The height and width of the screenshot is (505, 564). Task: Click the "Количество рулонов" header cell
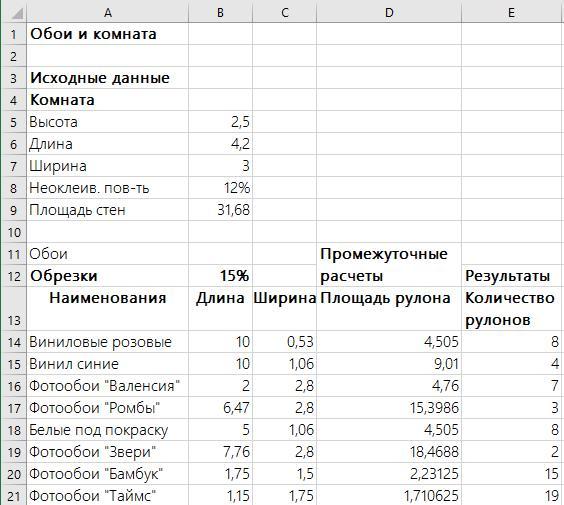click(512, 309)
